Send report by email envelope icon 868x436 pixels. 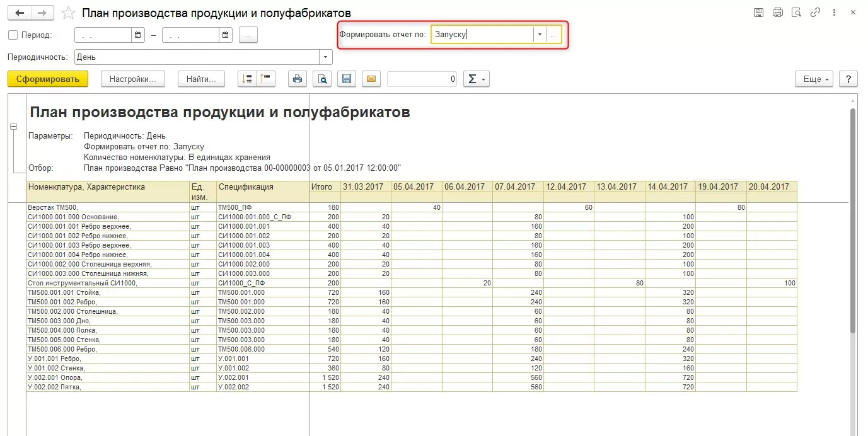tap(371, 79)
